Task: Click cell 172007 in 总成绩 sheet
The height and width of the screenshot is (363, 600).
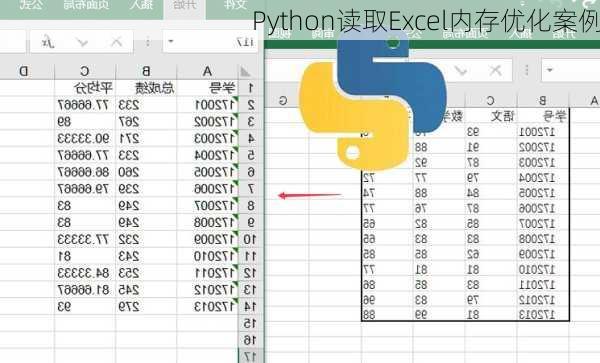Action: point(207,206)
